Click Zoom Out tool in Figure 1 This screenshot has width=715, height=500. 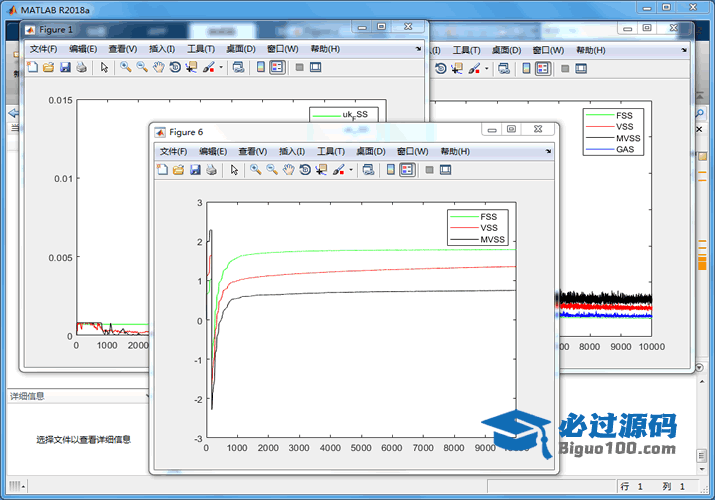click(x=142, y=68)
